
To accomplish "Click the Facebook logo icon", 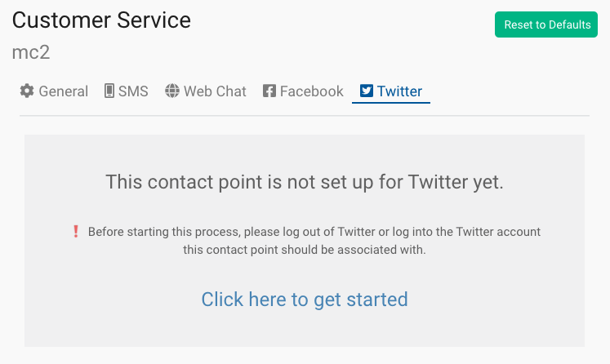I will tap(269, 91).
